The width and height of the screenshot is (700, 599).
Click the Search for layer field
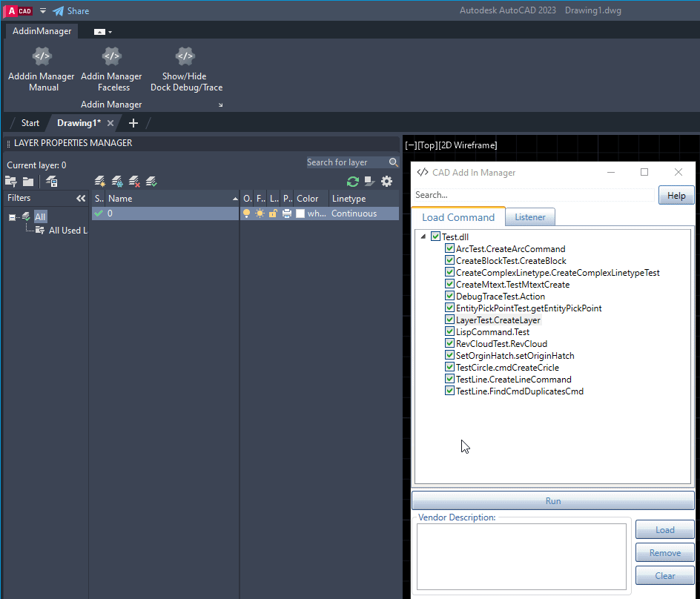[x=346, y=162]
